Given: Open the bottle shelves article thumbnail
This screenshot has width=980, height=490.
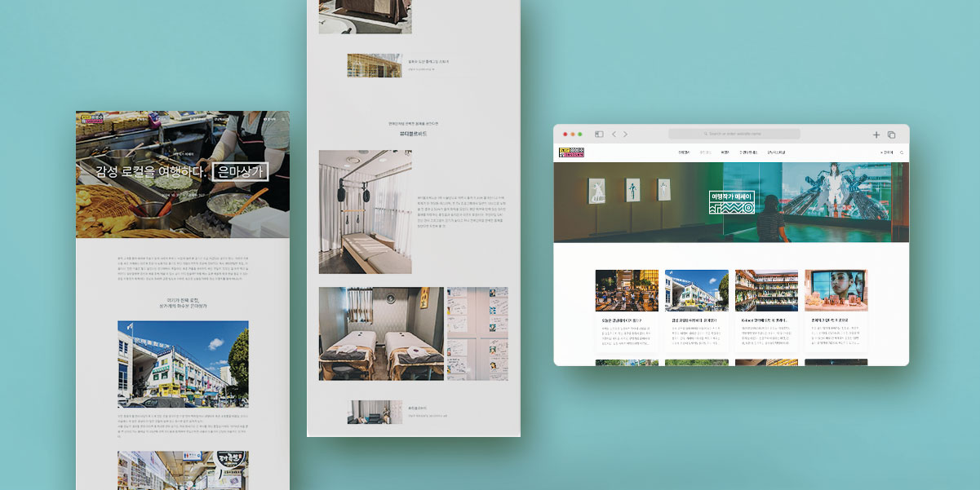Looking at the screenshot, I should pos(766,291).
